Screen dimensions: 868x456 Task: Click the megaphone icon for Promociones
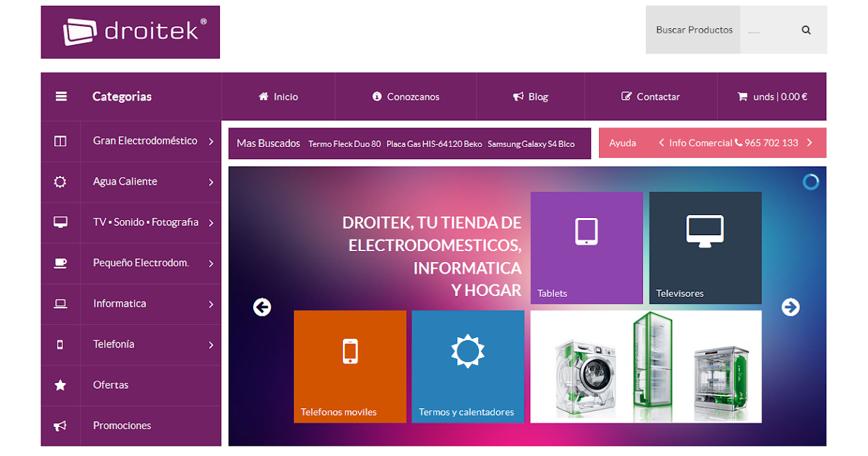point(60,426)
